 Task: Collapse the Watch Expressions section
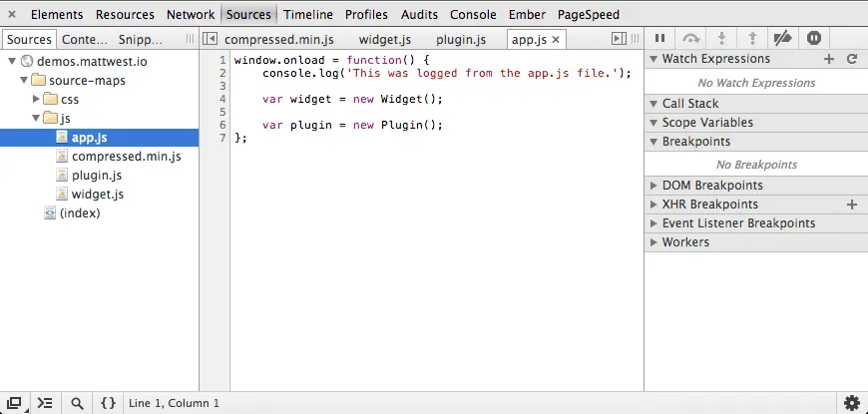coord(653,59)
